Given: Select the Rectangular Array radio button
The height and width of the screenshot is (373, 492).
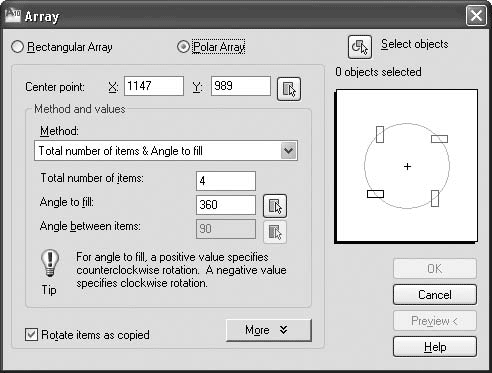Looking at the screenshot, I should pyautogui.click(x=17, y=47).
